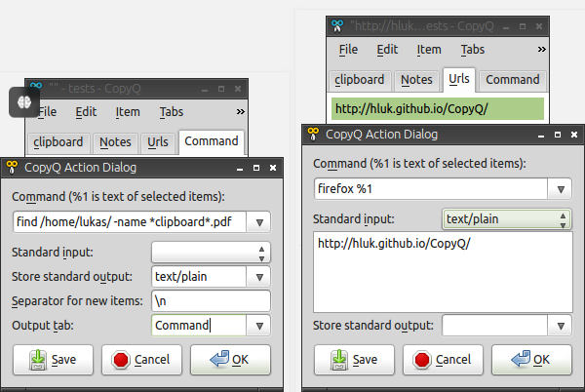Click OK button in left Action Dialog
This screenshot has width=585, height=392.
pos(230,360)
